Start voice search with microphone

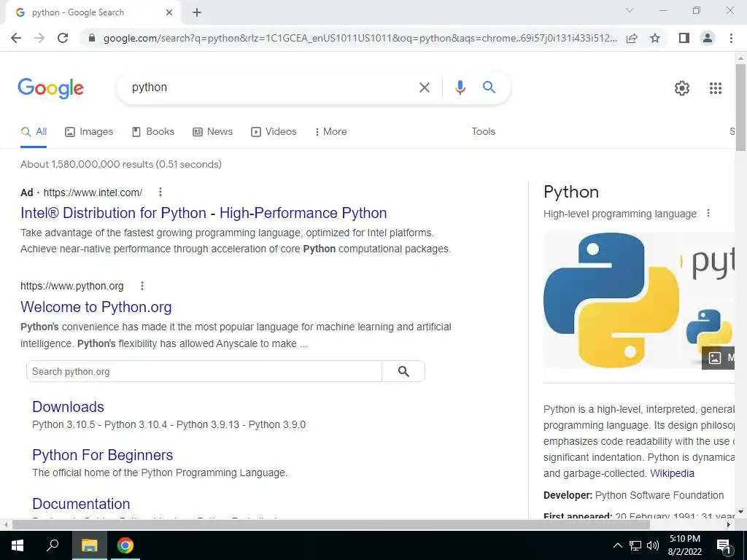tap(460, 87)
